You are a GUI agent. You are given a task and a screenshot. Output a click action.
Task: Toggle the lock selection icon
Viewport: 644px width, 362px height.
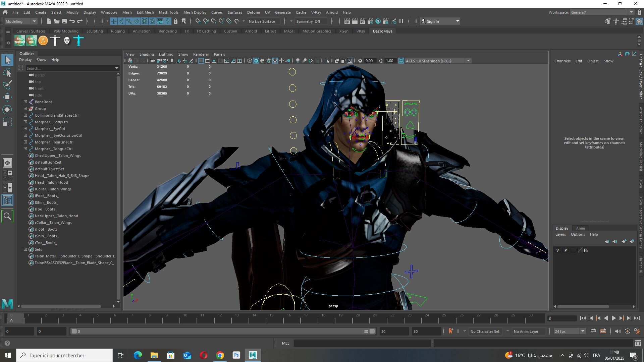coord(175,21)
